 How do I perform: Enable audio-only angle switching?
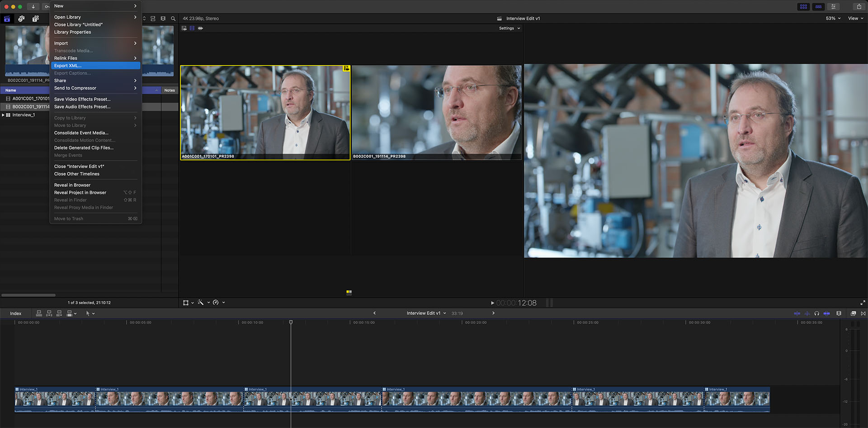click(x=200, y=28)
